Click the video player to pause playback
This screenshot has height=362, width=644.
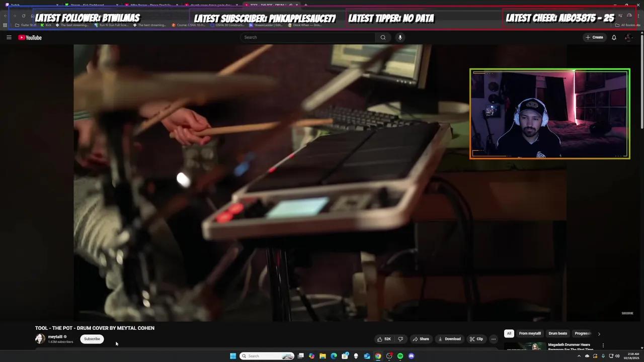pyautogui.click(x=320, y=183)
